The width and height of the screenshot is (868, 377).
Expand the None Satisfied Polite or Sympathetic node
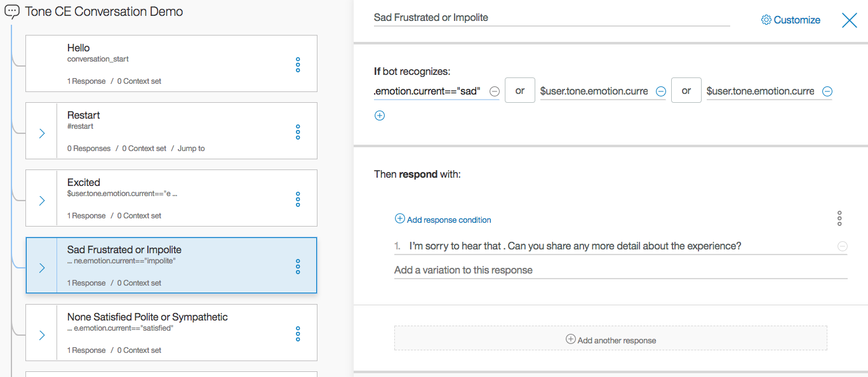click(42, 335)
